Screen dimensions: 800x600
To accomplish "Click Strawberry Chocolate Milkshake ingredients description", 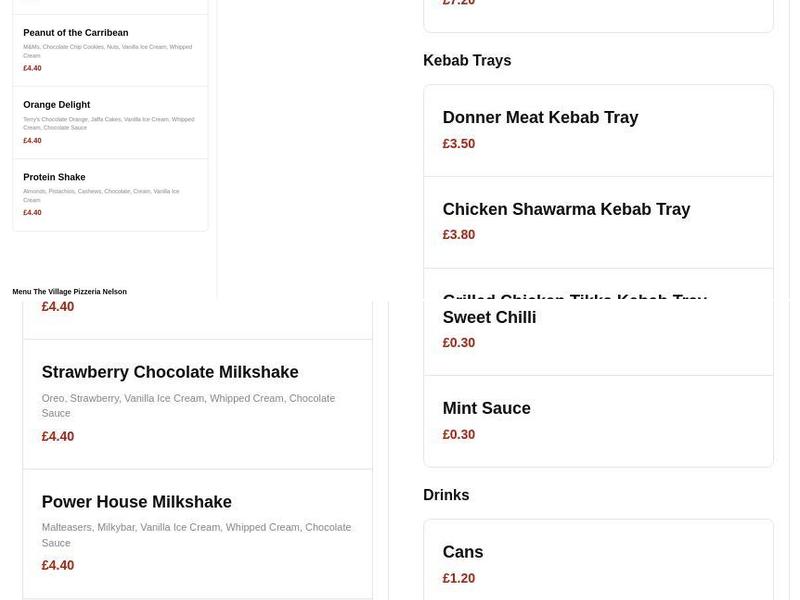I will click(188, 406).
